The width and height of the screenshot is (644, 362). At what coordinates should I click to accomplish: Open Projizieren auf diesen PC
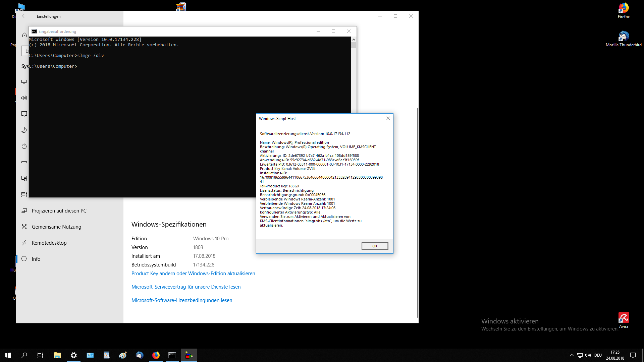(59, 210)
